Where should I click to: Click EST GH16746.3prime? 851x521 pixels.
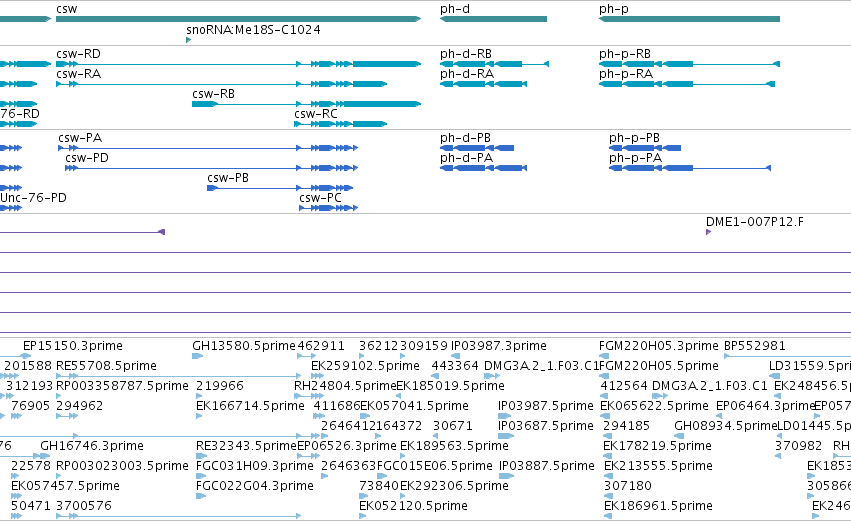pos(92,447)
